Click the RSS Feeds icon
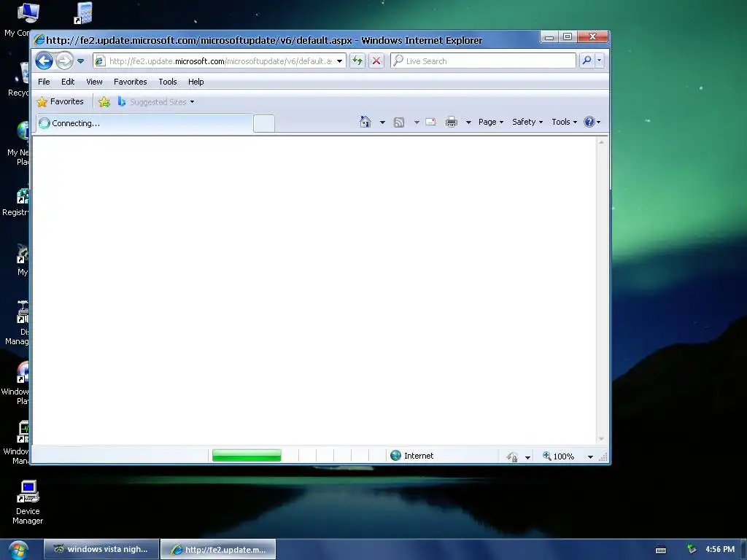The height and width of the screenshot is (560, 747). (399, 122)
